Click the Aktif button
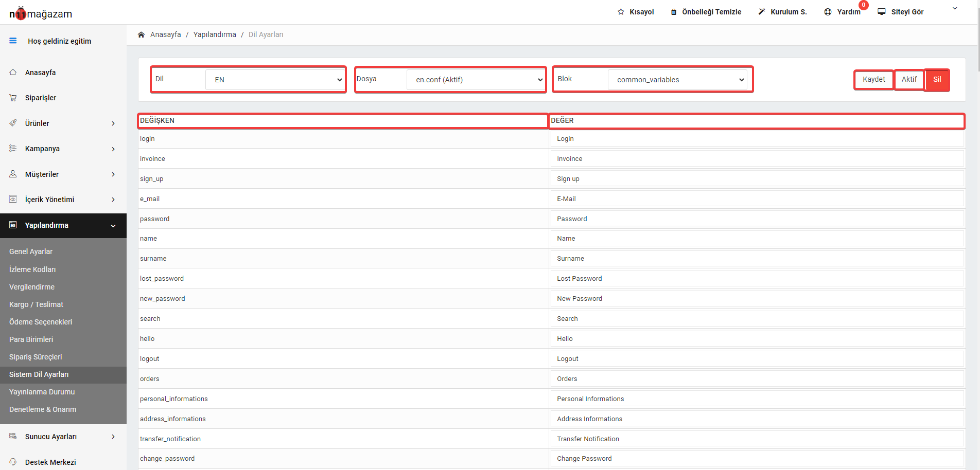This screenshot has width=980, height=470. (909, 79)
